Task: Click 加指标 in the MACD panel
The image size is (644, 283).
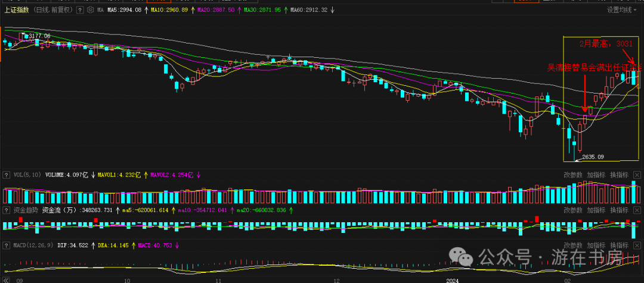Action: click(596, 245)
